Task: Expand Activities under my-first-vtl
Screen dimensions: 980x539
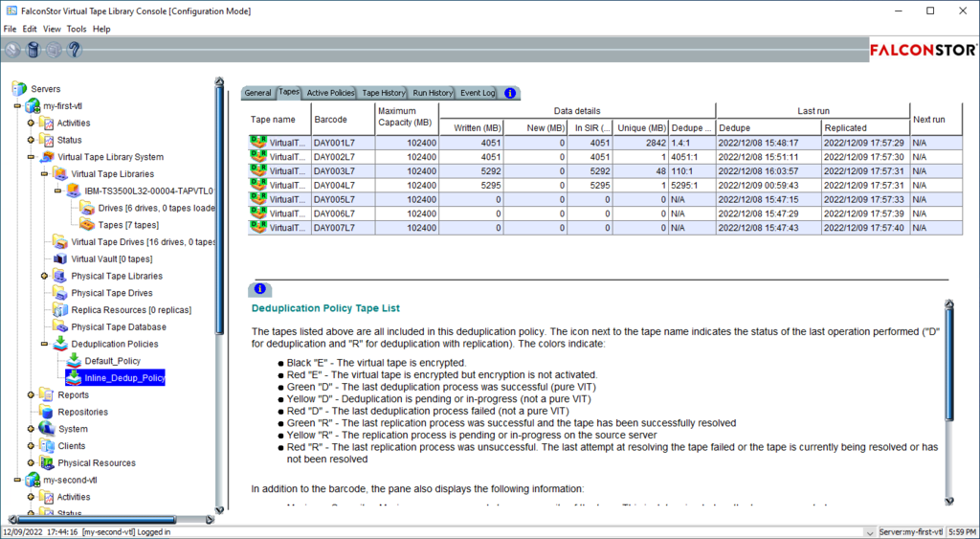Action: (31, 124)
